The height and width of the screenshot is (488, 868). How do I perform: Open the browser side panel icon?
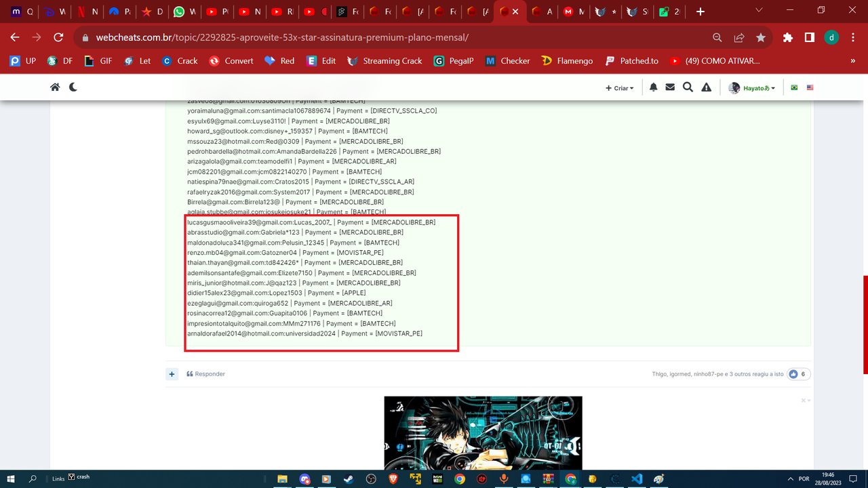click(x=809, y=38)
